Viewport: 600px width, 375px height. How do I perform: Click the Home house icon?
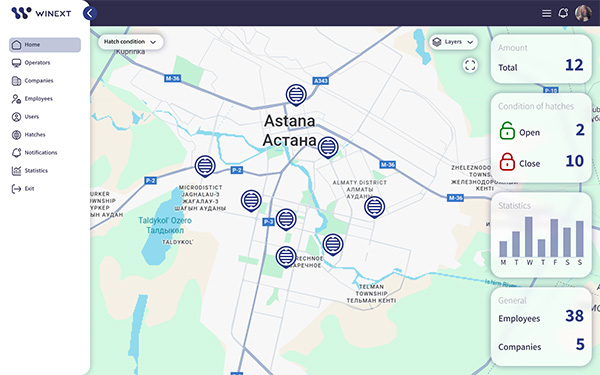[16, 45]
